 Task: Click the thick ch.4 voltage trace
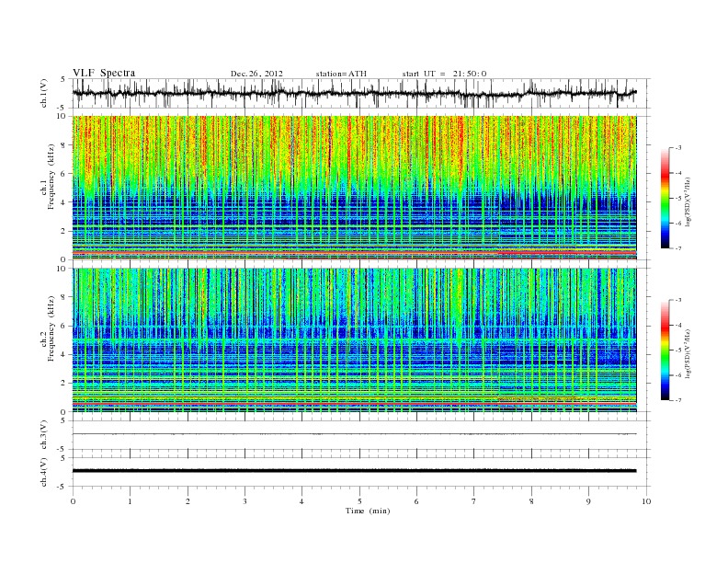coord(354,471)
